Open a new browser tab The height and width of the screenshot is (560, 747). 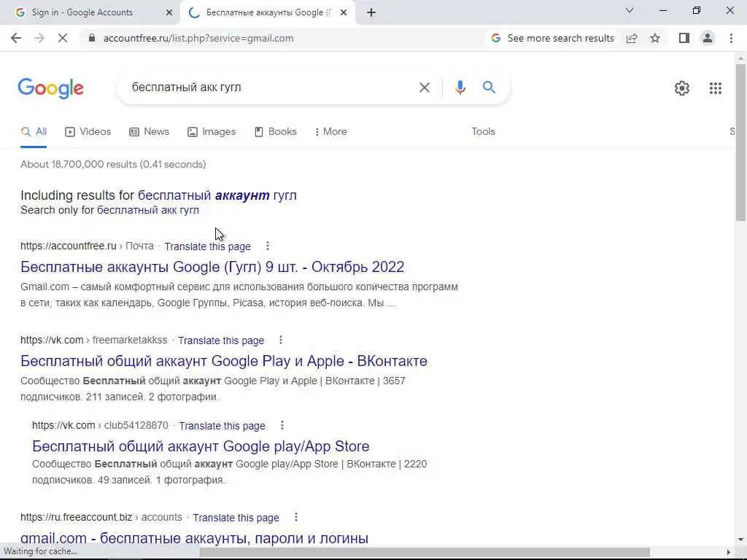(371, 12)
